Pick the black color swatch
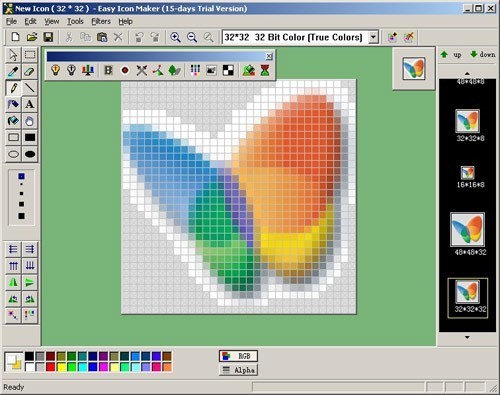The width and height of the screenshot is (500, 395). coord(29,356)
